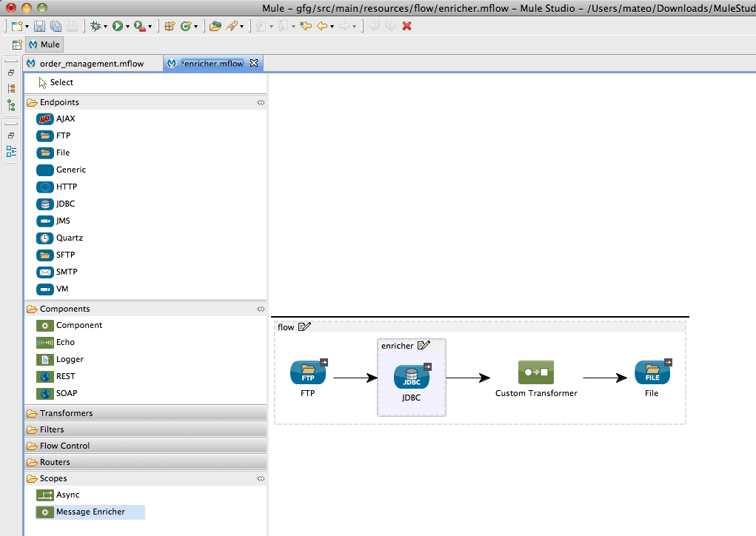Rename the flow using its edit pencil icon
The height and width of the screenshot is (536, 756).
coord(303,326)
